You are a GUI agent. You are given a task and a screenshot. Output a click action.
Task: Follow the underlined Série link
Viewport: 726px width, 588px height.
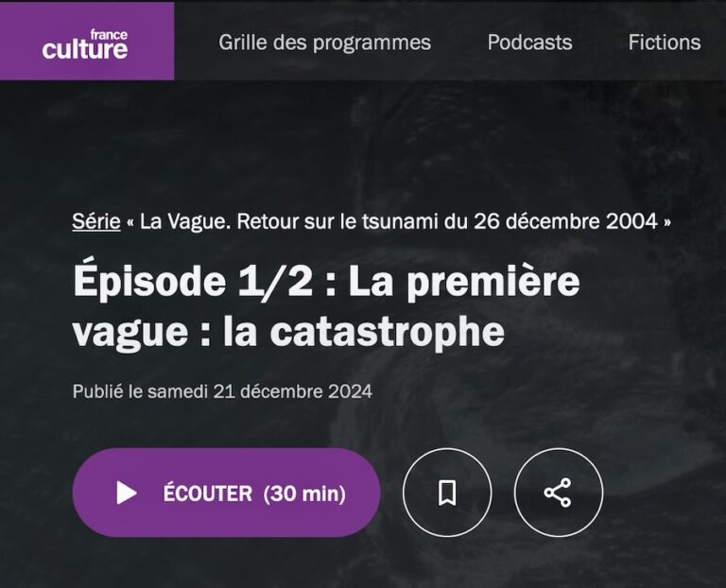tap(96, 221)
